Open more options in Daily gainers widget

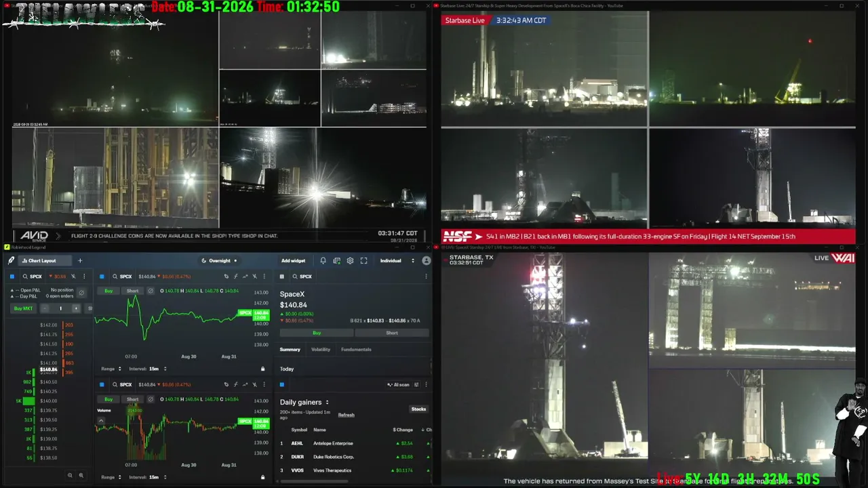(426, 384)
